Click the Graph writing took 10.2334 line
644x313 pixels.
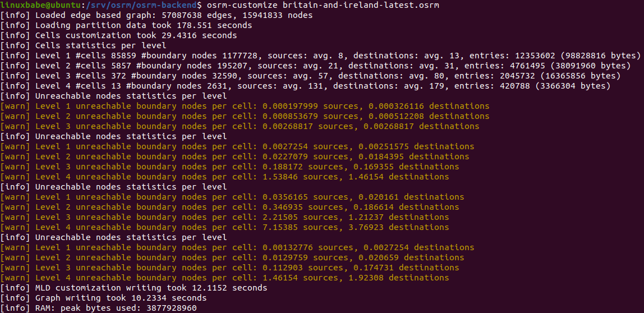121,298
